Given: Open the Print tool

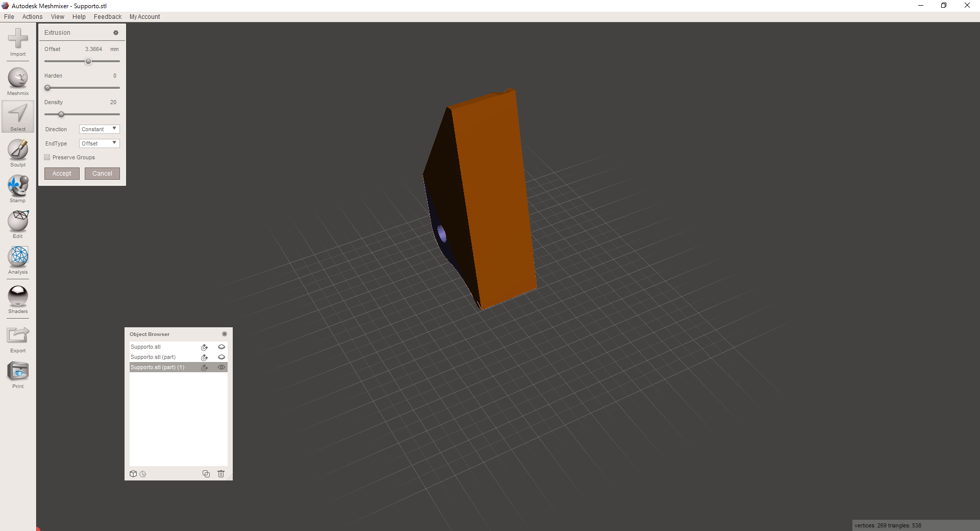Looking at the screenshot, I should [x=18, y=375].
